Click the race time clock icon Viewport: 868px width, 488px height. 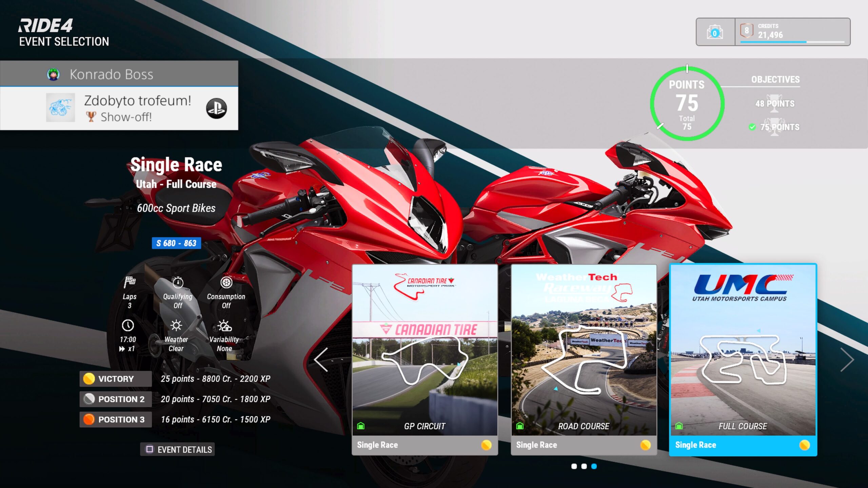point(128,325)
